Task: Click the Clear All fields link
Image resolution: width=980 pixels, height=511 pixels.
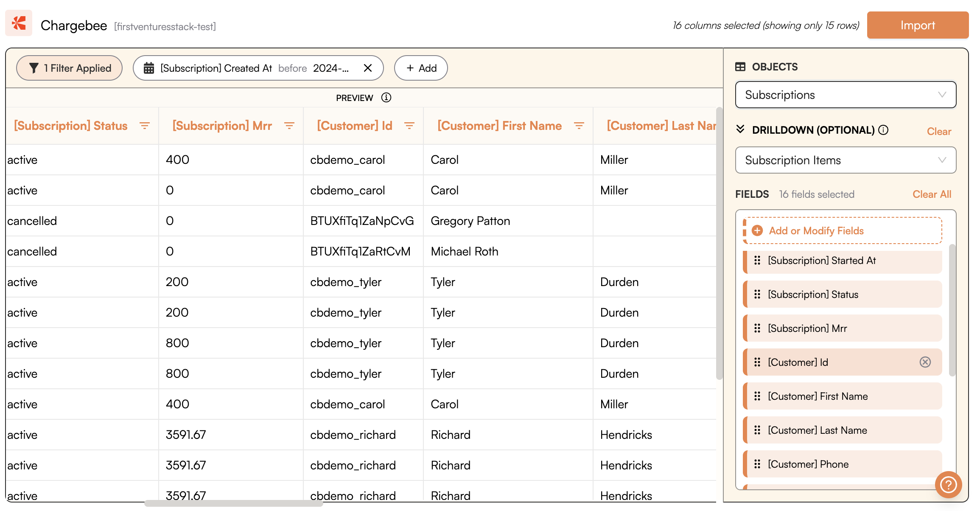Action: pos(932,194)
